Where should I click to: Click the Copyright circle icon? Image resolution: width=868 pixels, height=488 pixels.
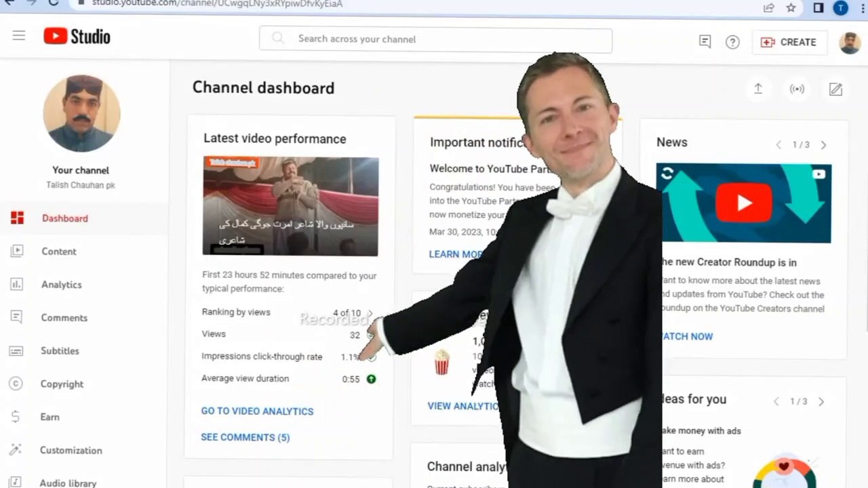[x=16, y=384]
